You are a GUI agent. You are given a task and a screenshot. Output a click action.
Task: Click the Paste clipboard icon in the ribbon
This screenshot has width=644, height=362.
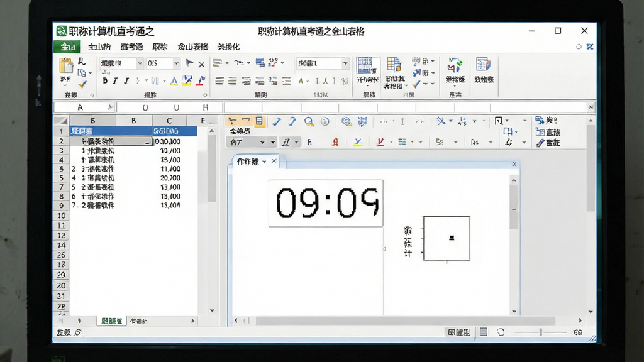point(65,65)
